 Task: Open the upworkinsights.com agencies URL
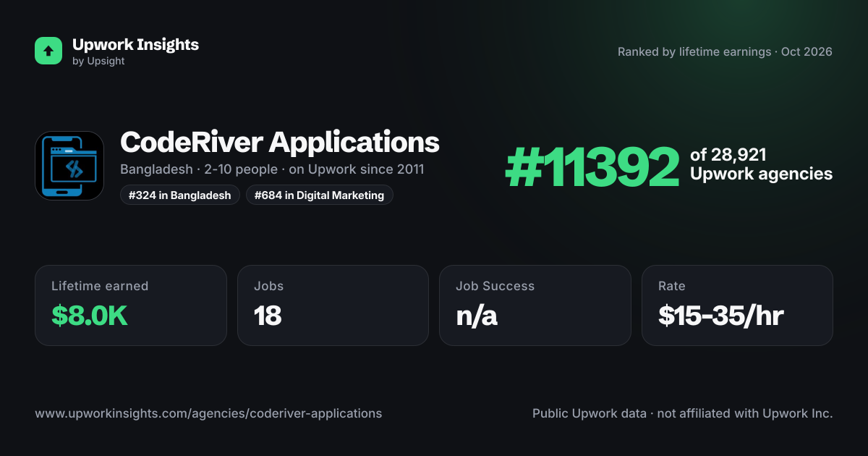click(208, 414)
